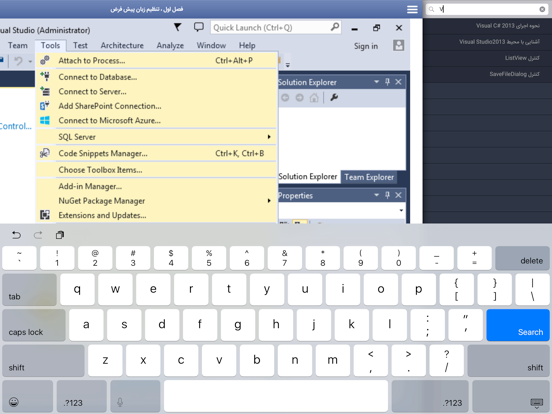The width and height of the screenshot is (552, 414).
Task: Click the Connect to Server icon
Action: [x=45, y=91]
